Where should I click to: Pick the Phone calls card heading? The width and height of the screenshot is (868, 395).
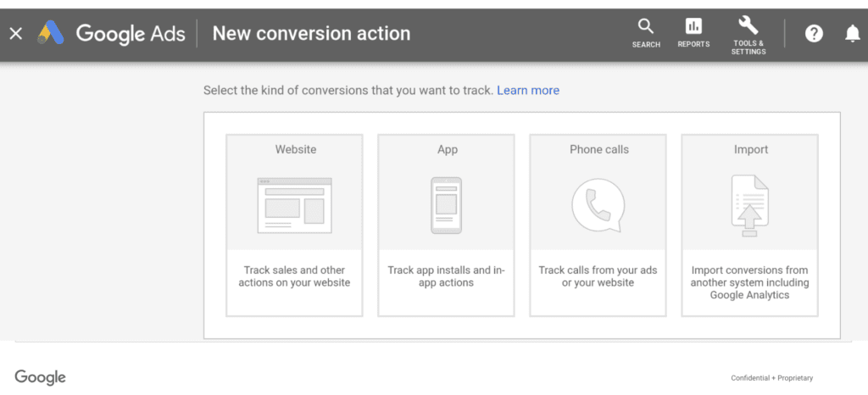tap(598, 149)
